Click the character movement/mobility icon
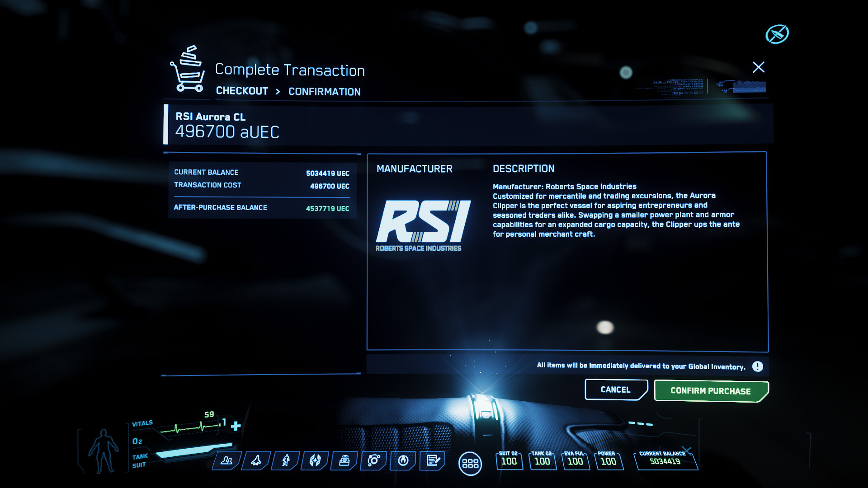The height and width of the screenshot is (488, 868). point(285,459)
